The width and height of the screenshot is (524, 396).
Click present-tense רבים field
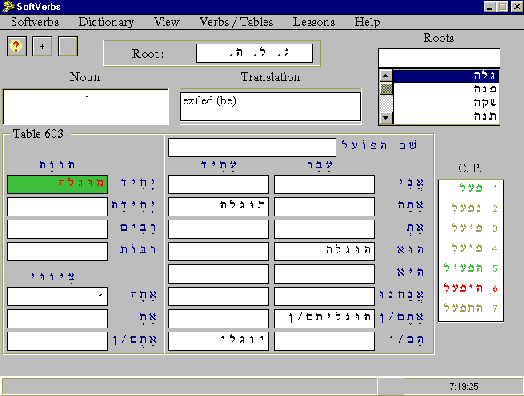57,229
